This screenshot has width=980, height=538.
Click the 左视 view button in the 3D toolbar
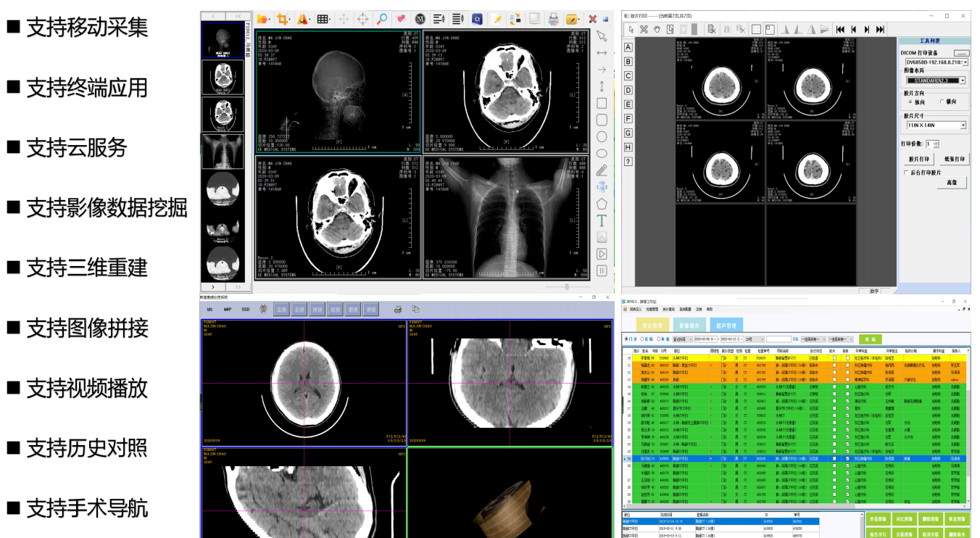pyautogui.click(x=281, y=309)
